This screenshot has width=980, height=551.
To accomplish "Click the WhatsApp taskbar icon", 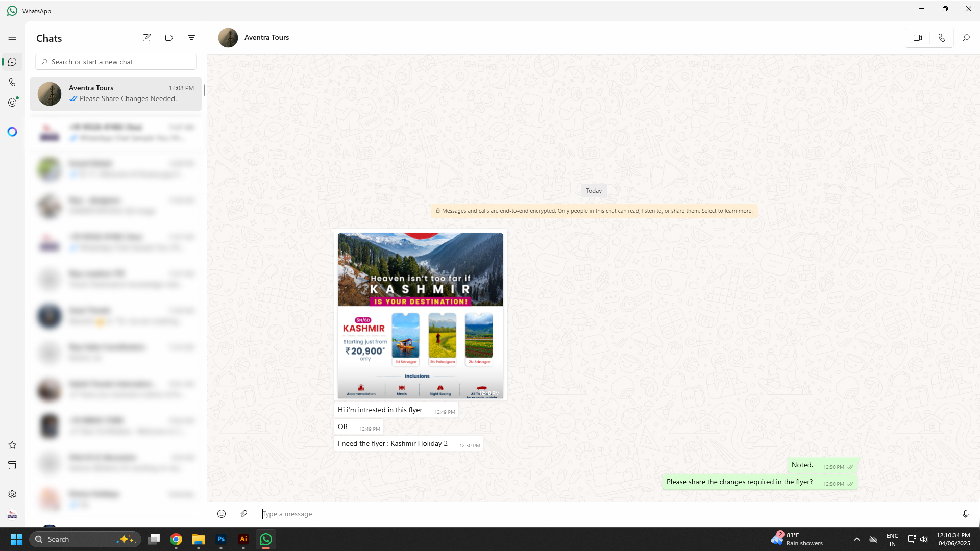I will 266,539.
